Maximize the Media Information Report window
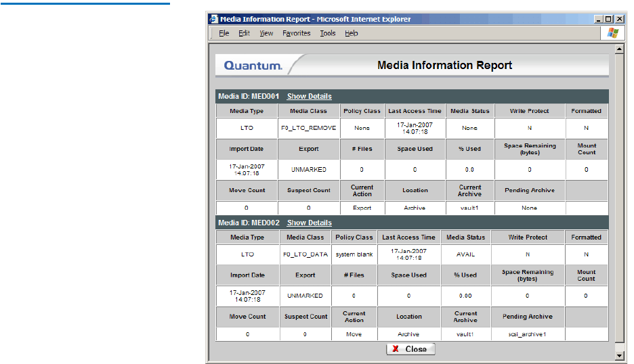634x364 pixels. click(x=608, y=19)
